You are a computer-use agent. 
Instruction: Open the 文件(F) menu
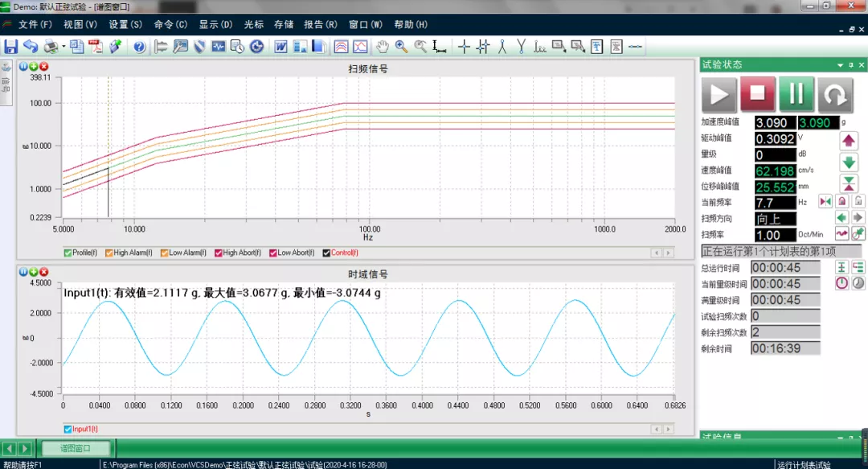point(35,24)
